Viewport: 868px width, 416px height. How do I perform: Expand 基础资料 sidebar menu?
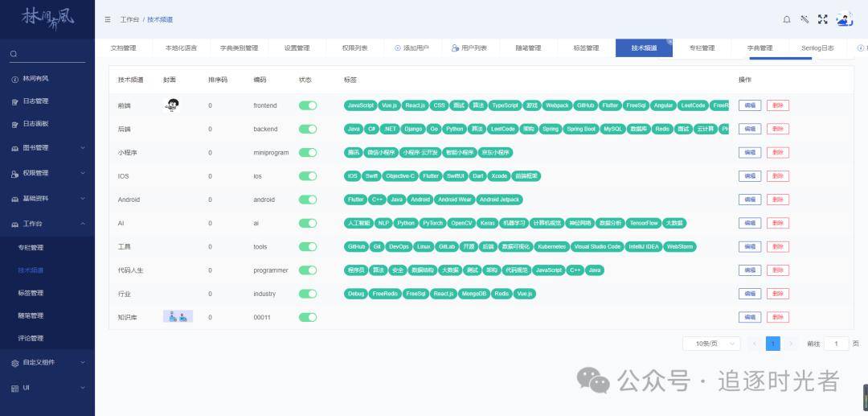[x=47, y=198]
